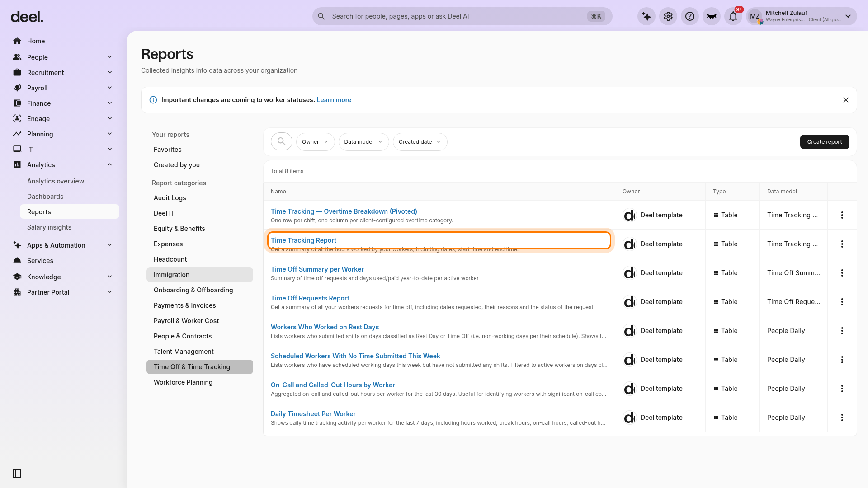Image resolution: width=868 pixels, height=488 pixels.
Task: Open Time Off Requests Report link
Action: tap(310, 298)
